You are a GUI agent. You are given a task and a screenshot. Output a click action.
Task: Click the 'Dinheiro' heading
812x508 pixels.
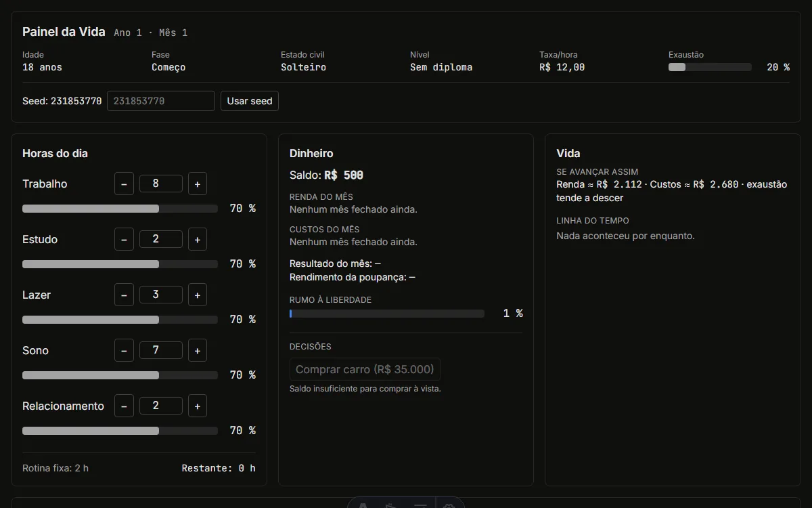(311, 153)
